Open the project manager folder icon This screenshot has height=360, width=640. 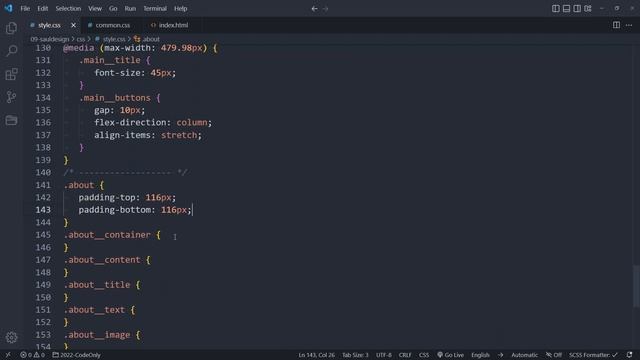(x=11, y=120)
